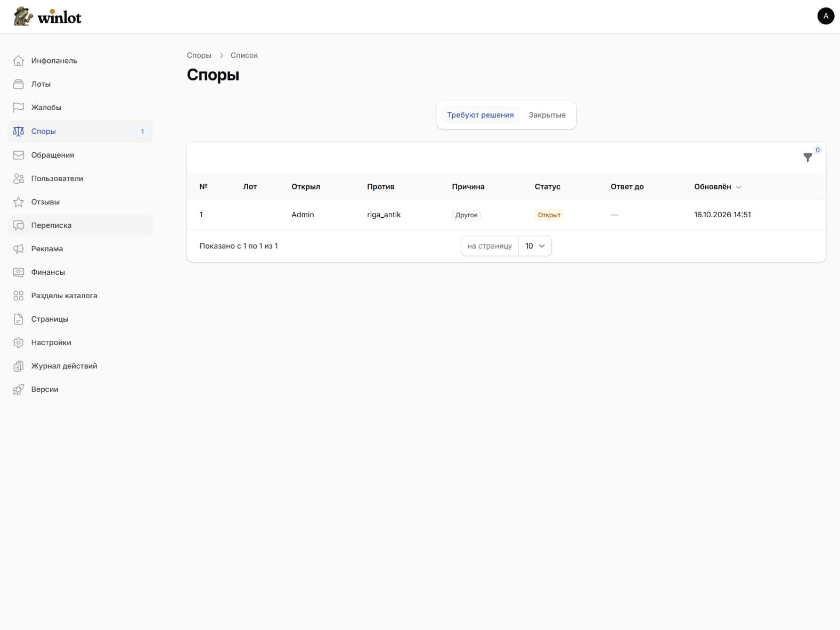This screenshot has width=840, height=630.
Task: Click the Реклама megaphone icon
Action: point(18,249)
